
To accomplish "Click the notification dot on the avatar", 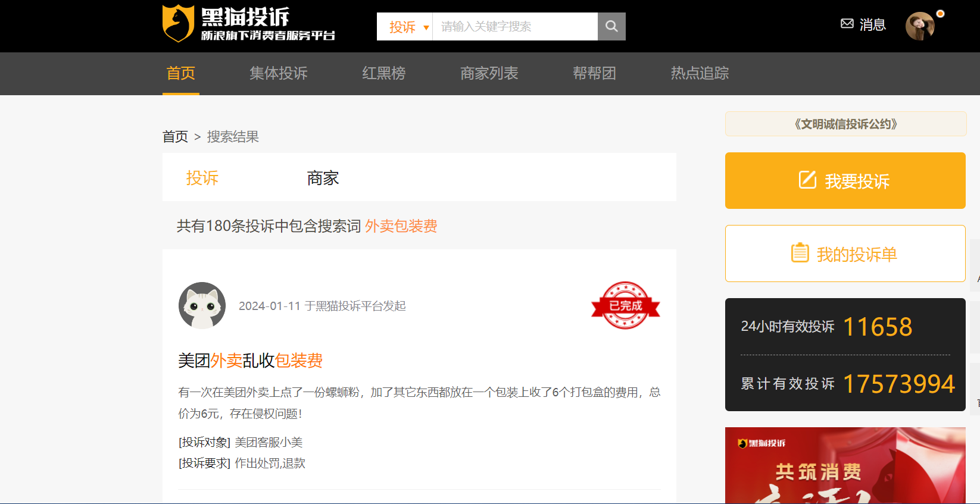I will click(x=940, y=14).
